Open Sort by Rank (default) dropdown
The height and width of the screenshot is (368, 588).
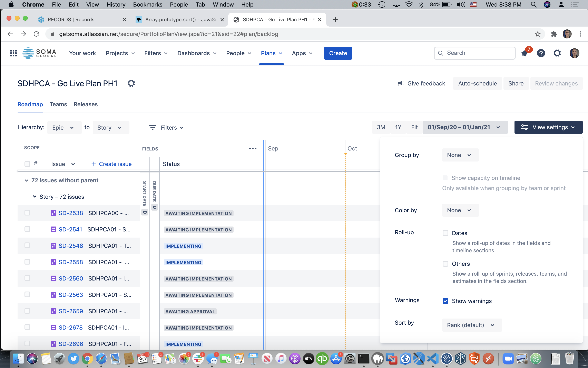pyautogui.click(x=472, y=325)
